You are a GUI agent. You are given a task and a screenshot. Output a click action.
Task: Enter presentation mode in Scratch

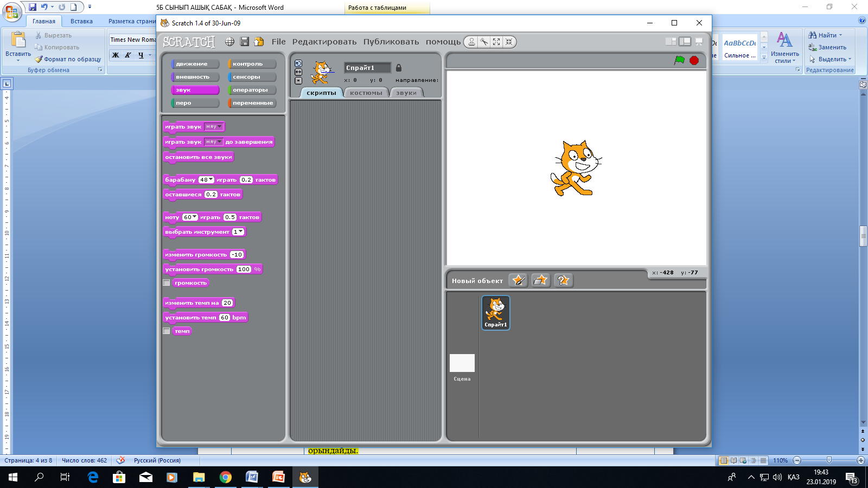click(699, 42)
